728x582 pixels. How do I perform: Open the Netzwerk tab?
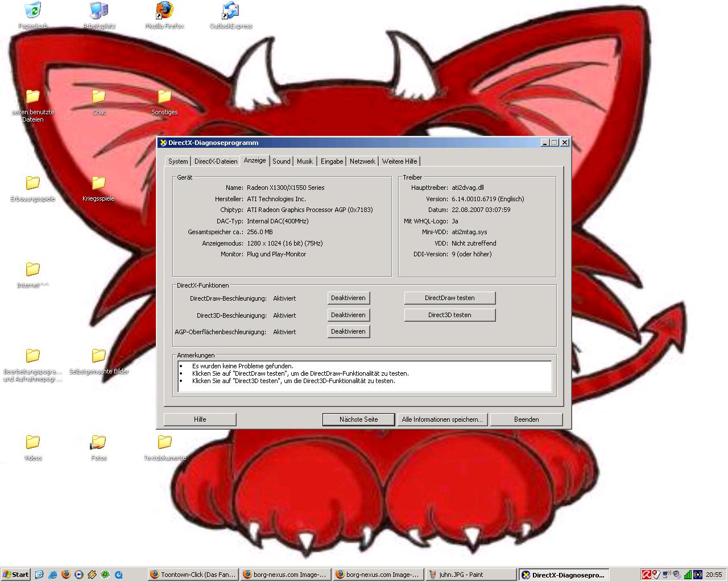click(362, 161)
